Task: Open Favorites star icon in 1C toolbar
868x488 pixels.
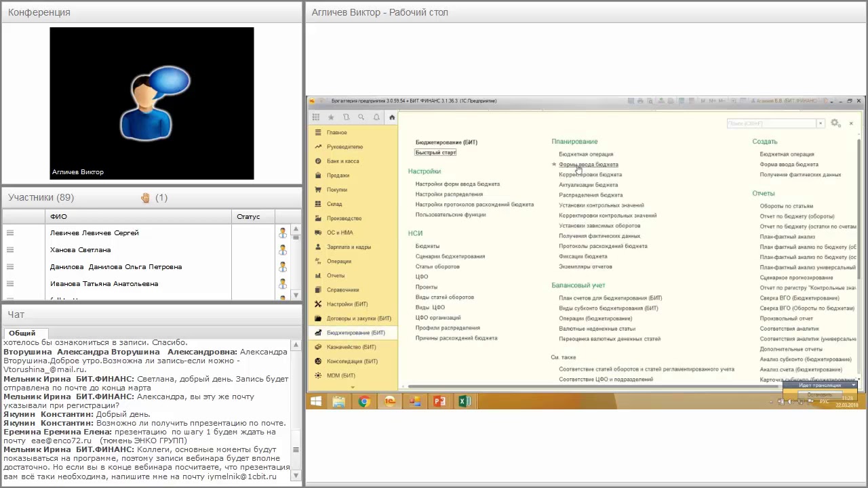Action: (331, 117)
